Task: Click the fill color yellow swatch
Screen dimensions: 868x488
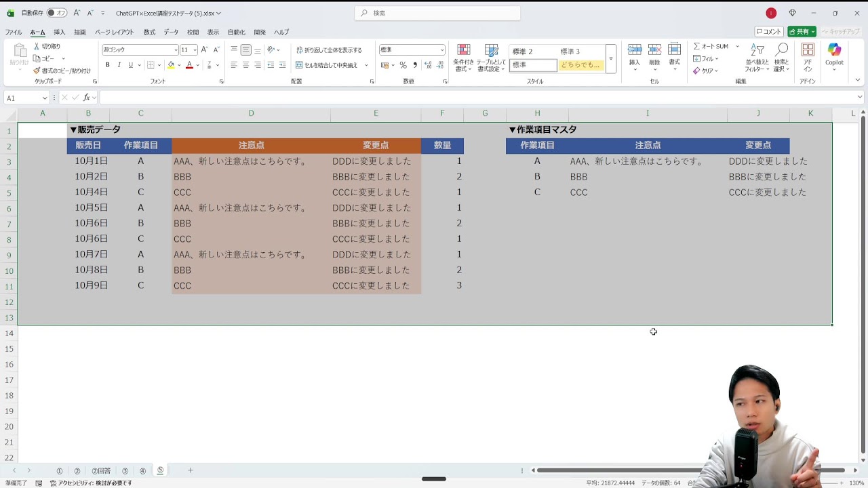Action: pyautogui.click(x=171, y=65)
